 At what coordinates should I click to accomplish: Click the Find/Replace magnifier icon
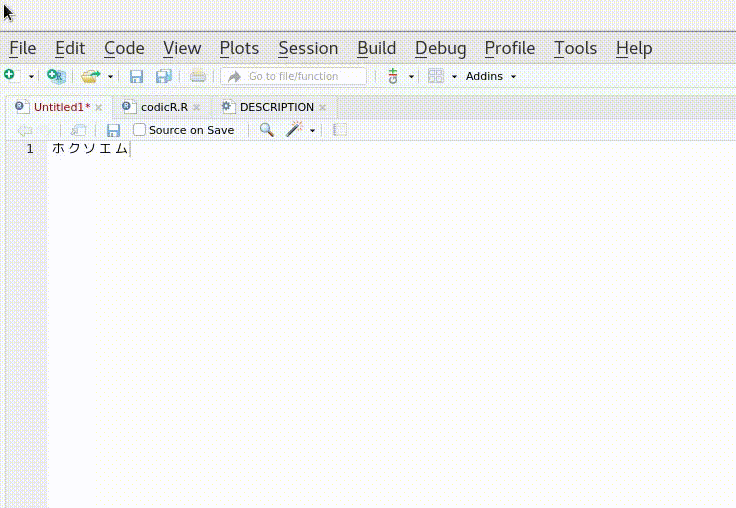pos(267,130)
